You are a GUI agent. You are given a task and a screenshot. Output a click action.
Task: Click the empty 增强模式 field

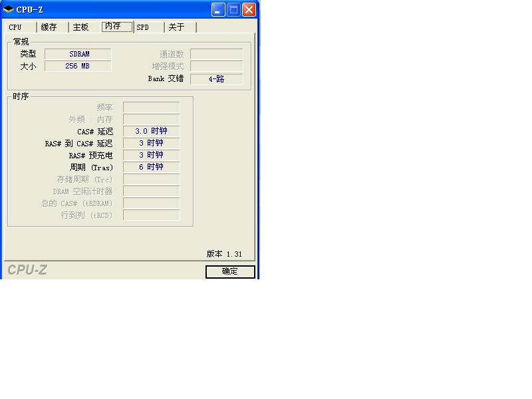tap(217, 66)
